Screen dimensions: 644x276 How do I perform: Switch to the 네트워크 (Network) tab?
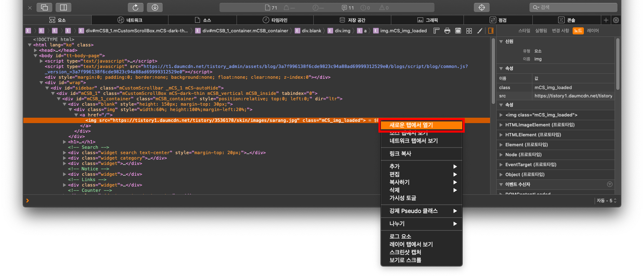[130, 20]
